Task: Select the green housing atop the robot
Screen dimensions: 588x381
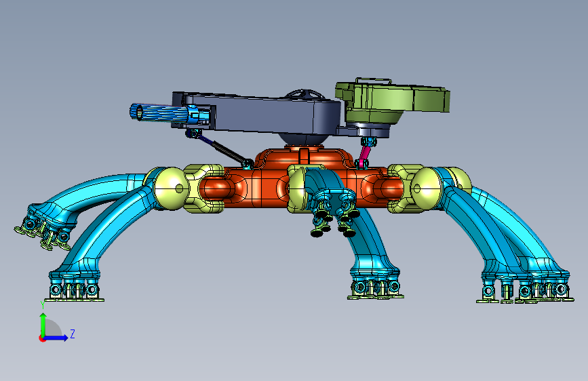Action: pyautogui.click(x=392, y=101)
